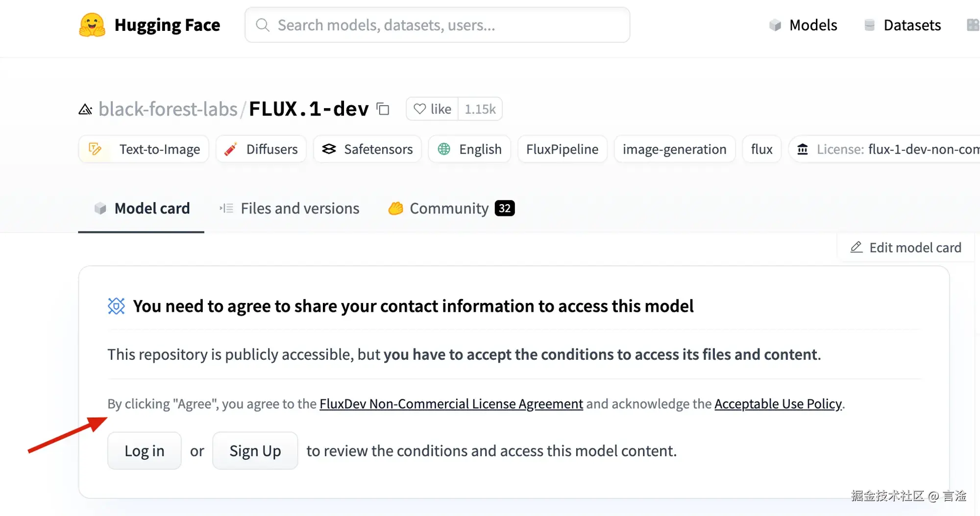Open the black-forest-labs organization page
The height and width of the screenshot is (516, 980).
168,109
